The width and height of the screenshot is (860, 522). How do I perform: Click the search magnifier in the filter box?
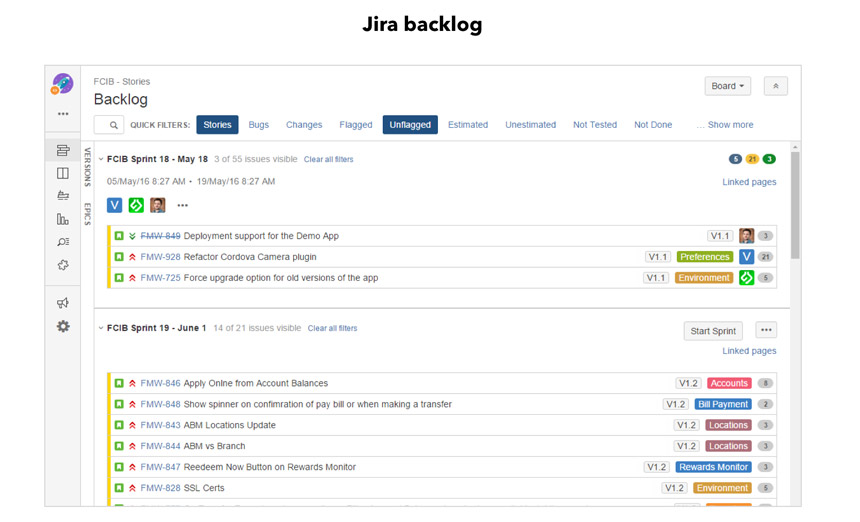[x=114, y=125]
